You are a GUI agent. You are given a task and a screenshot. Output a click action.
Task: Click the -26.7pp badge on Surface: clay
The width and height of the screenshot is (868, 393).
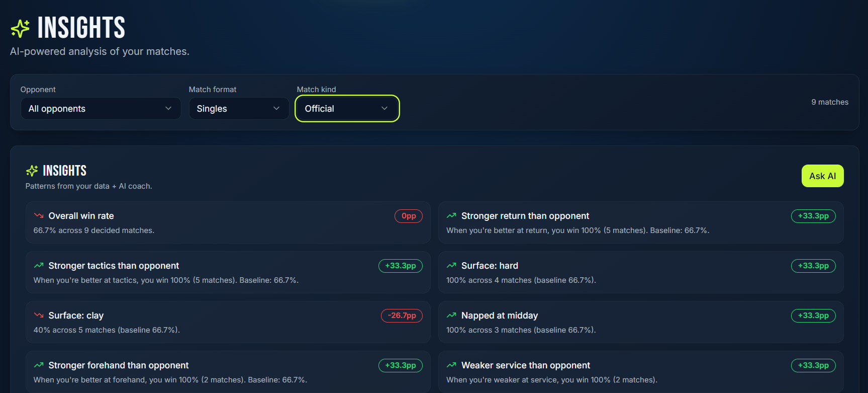[x=402, y=316]
